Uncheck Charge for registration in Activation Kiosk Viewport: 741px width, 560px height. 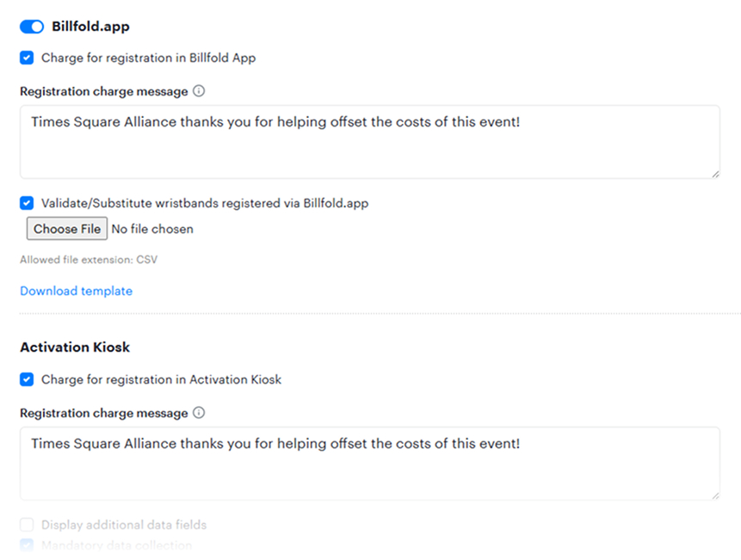click(26, 379)
